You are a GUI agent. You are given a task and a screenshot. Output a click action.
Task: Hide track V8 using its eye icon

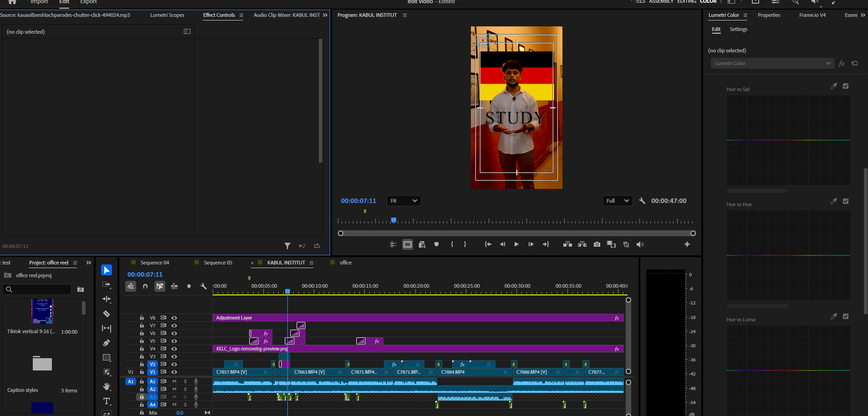click(x=174, y=318)
